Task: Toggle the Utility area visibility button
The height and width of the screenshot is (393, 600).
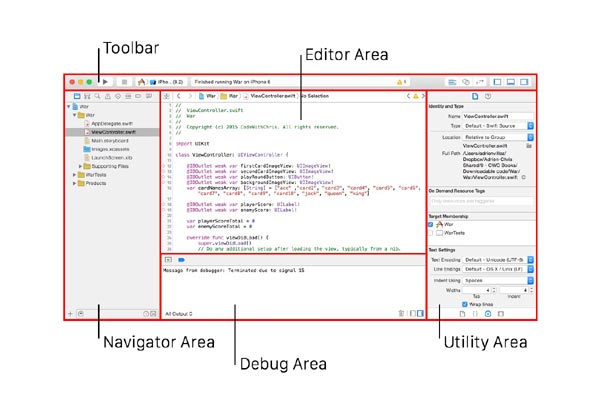Action: pyautogui.click(x=524, y=82)
